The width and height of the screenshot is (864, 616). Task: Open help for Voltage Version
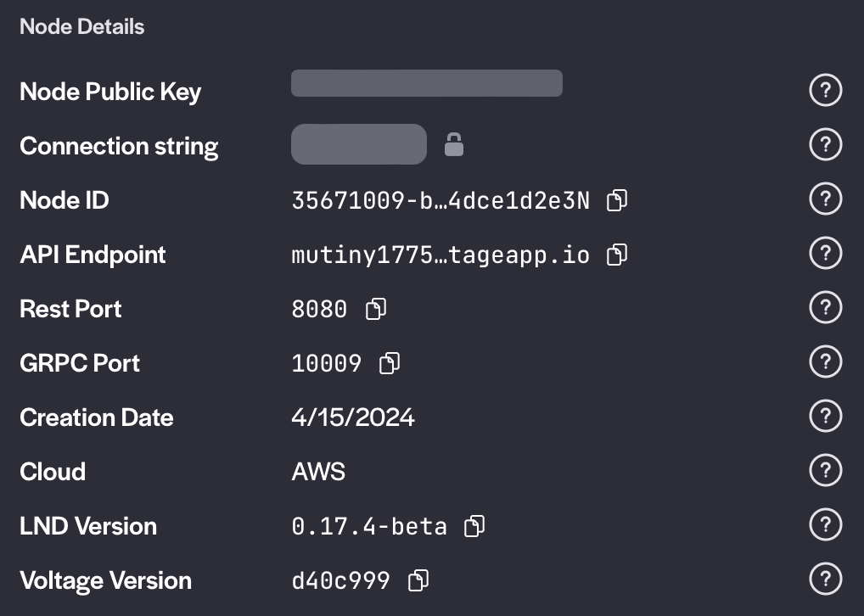(825, 579)
